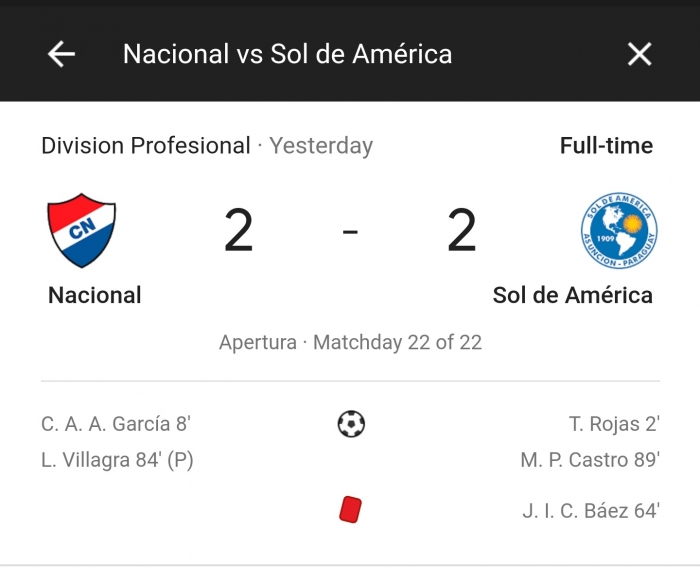Tap the soccer ball goals icon

coord(351,424)
